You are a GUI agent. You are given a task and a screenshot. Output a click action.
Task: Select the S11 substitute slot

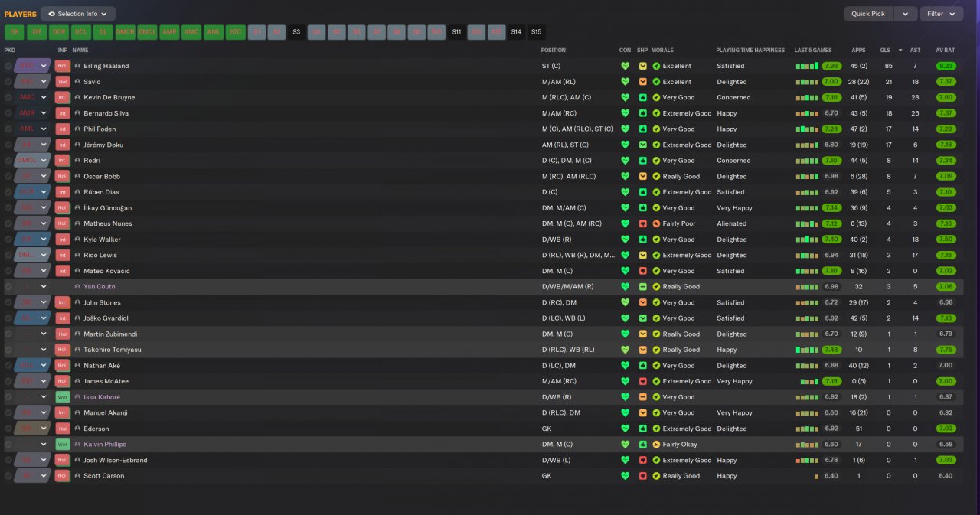tap(456, 32)
